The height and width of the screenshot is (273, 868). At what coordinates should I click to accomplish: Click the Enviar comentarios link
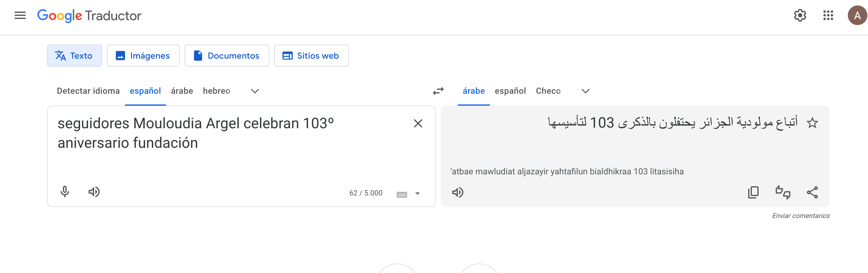click(x=801, y=216)
